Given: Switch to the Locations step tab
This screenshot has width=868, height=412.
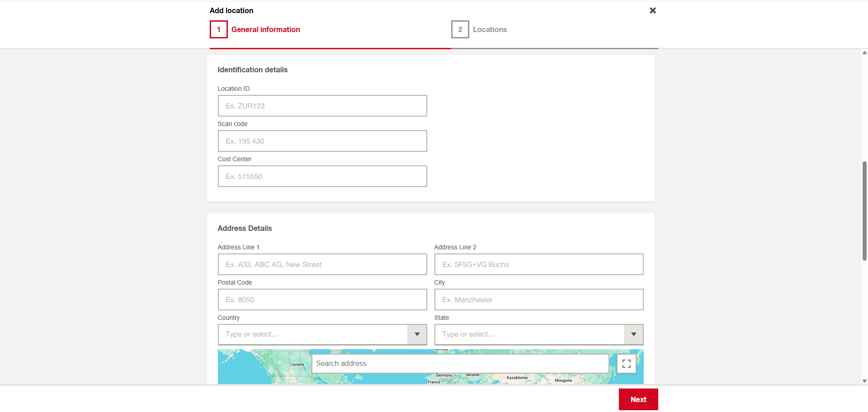Looking at the screenshot, I should (x=490, y=30).
